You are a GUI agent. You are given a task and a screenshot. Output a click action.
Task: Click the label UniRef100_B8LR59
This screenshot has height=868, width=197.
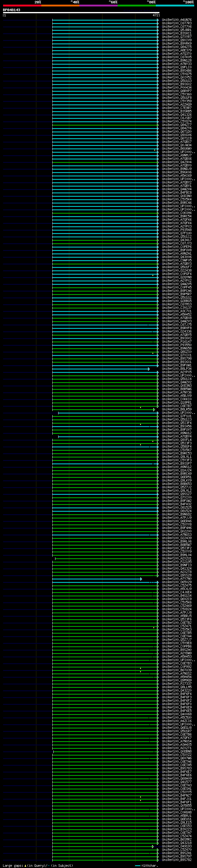tap(177, 410)
